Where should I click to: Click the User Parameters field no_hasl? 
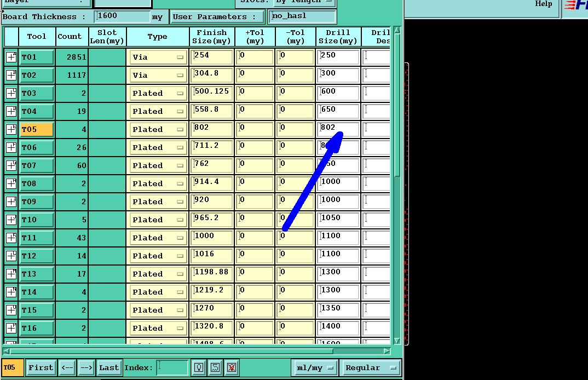pos(302,16)
